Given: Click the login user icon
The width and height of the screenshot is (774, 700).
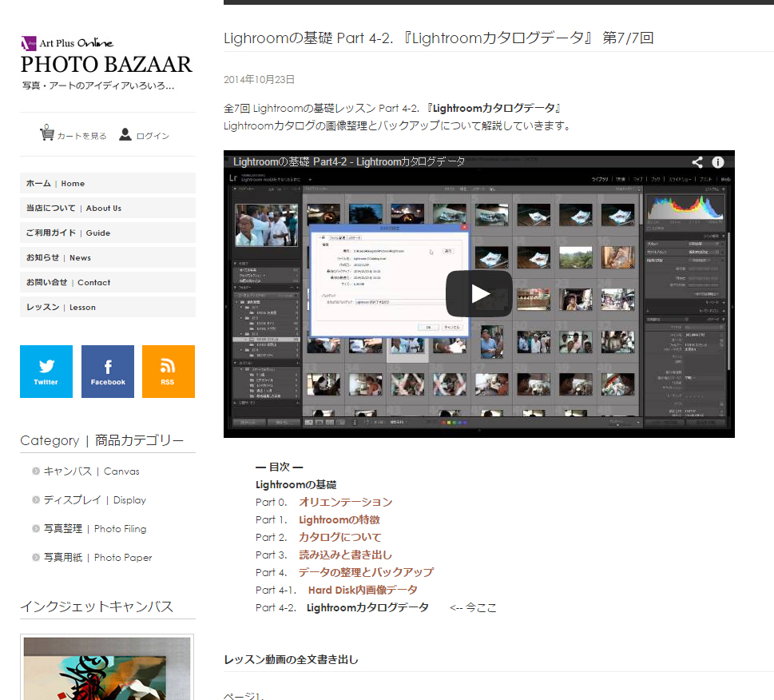Looking at the screenshot, I should click(x=125, y=134).
